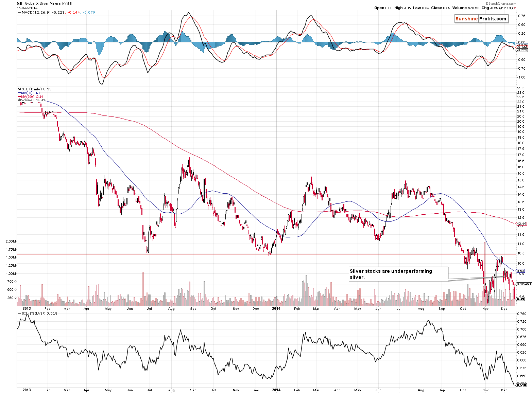Viewport: 532px width, 393px height.
Task: Click 'SIL (Daily) 8.39' legend text
Action: [37, 89]
